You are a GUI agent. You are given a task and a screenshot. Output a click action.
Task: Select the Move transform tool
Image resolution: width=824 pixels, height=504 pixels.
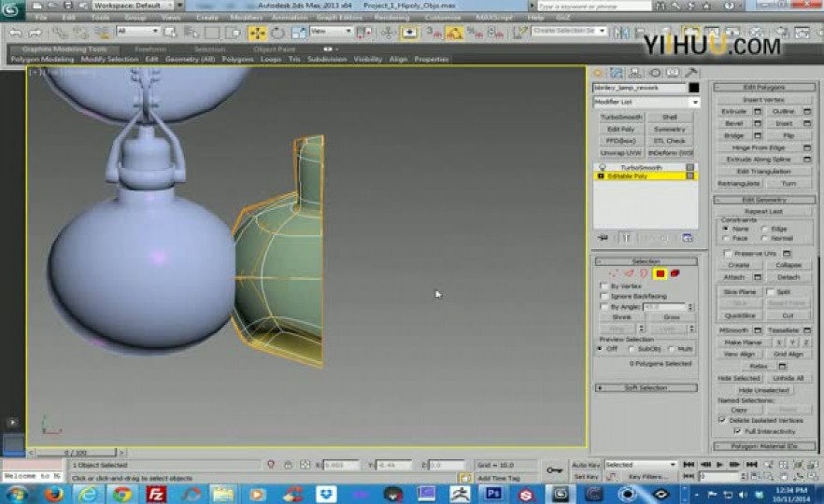click(x=257, y=33)
